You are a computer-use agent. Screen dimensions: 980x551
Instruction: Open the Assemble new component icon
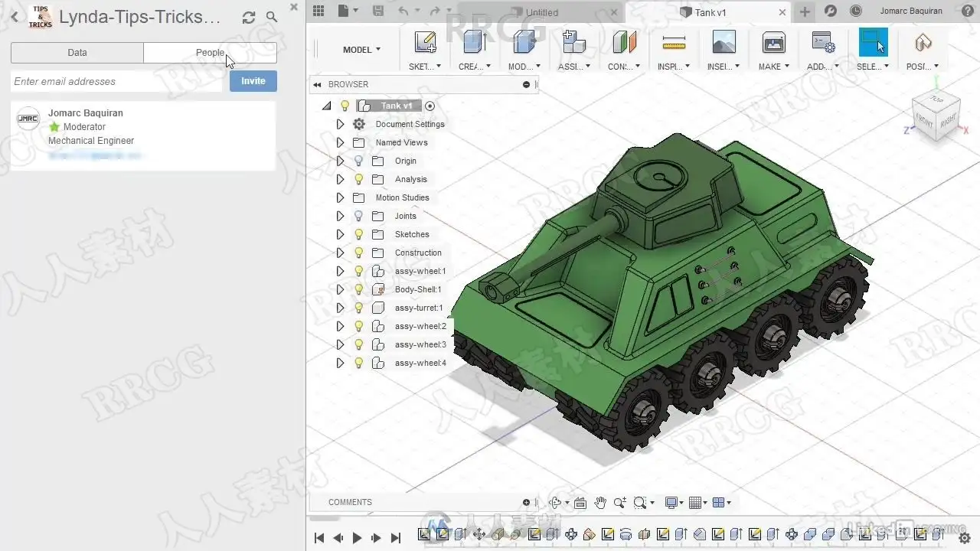click(573, 42)
